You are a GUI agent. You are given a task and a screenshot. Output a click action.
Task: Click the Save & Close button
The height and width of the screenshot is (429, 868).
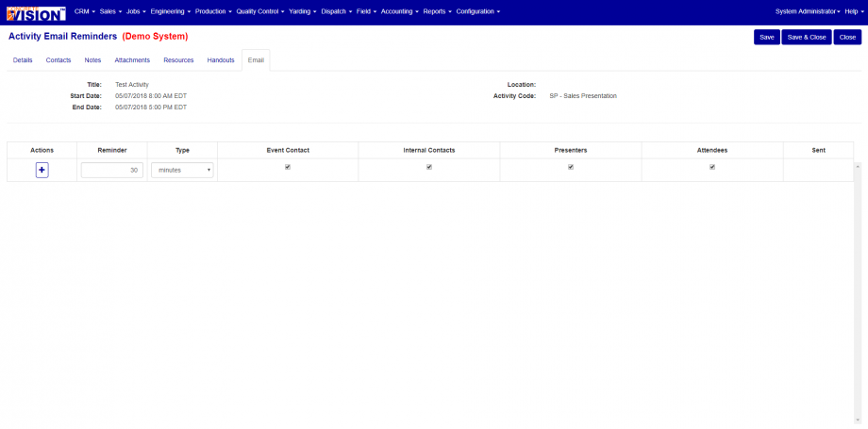coord(806,37)
